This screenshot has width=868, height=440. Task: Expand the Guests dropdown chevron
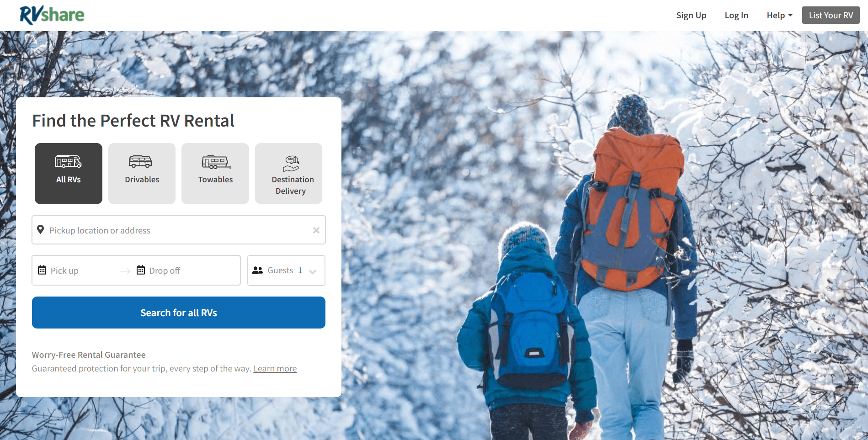coord(313,271)
